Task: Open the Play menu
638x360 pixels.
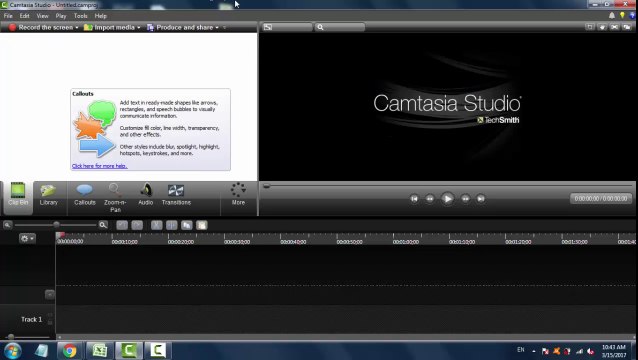Action: tap(61, 16)
